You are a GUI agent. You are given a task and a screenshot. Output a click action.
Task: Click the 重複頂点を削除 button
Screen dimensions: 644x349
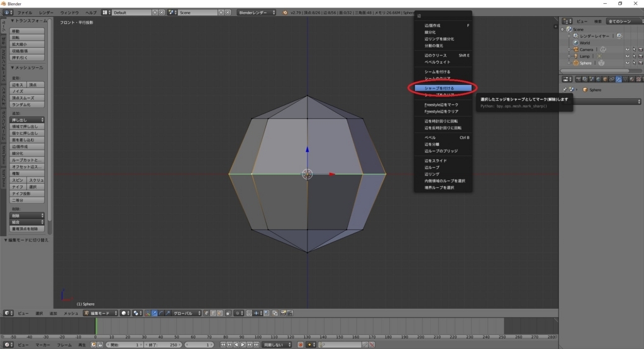27,229
